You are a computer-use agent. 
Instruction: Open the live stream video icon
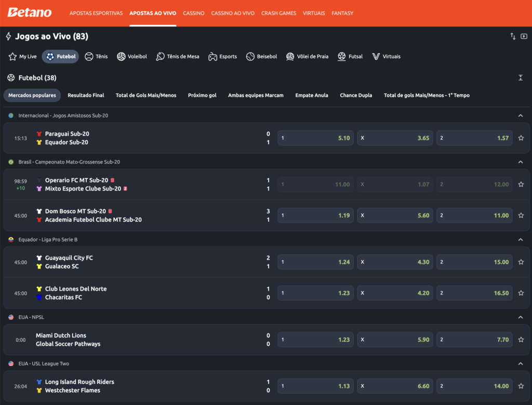tap(524, 36)
